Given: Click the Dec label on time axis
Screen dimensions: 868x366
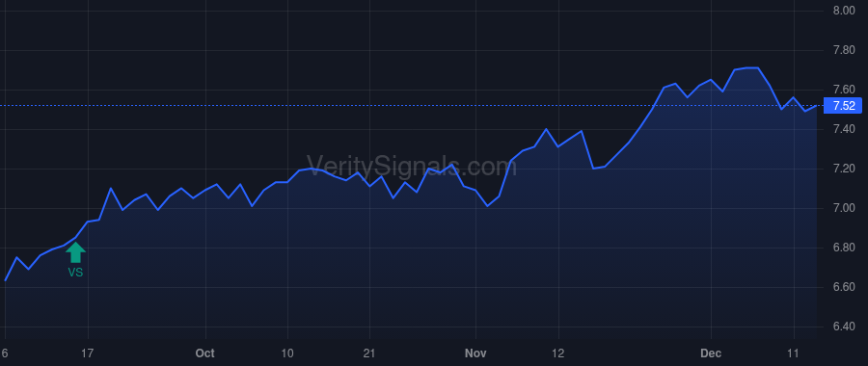Looking at the screenshot, I should tap(711, 353).
